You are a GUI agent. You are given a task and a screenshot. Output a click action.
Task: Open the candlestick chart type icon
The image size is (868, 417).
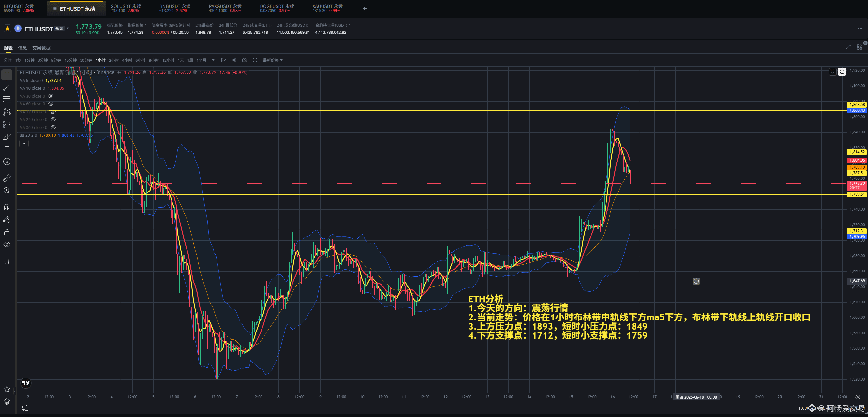click(234, 60)
